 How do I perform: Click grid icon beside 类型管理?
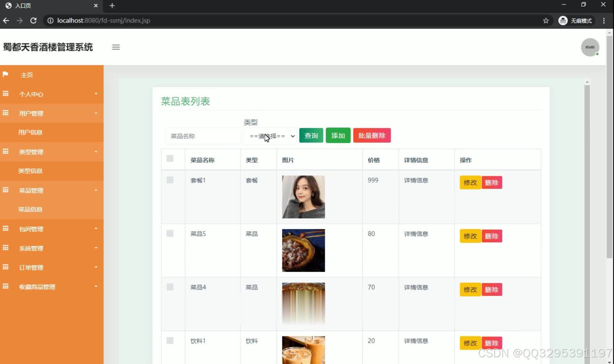[5, 151]
